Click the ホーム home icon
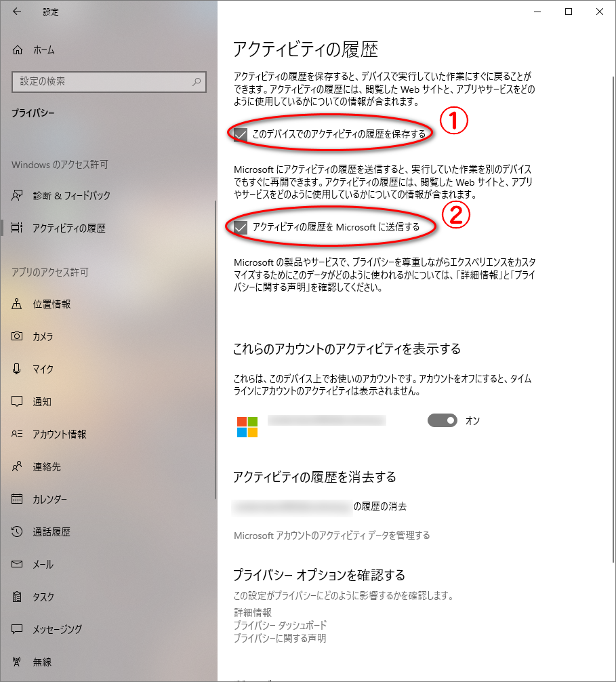616x682 pixels. point(18,50)
